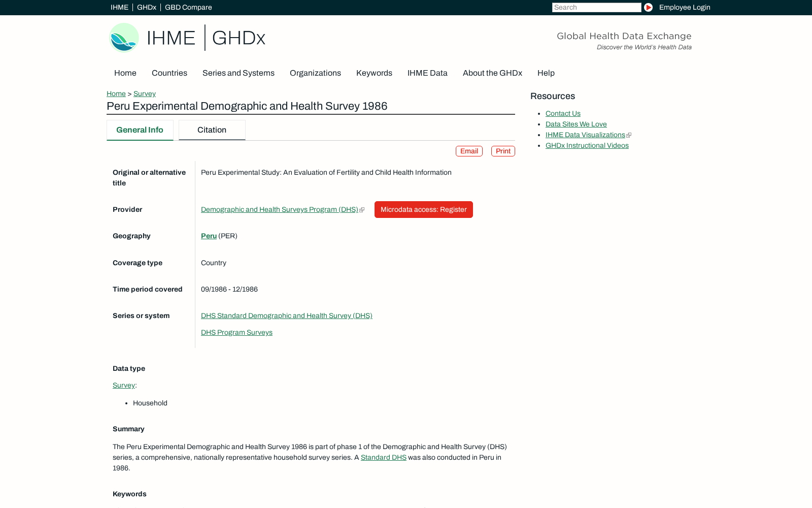Switch to the Citation tab

point(212,130)
